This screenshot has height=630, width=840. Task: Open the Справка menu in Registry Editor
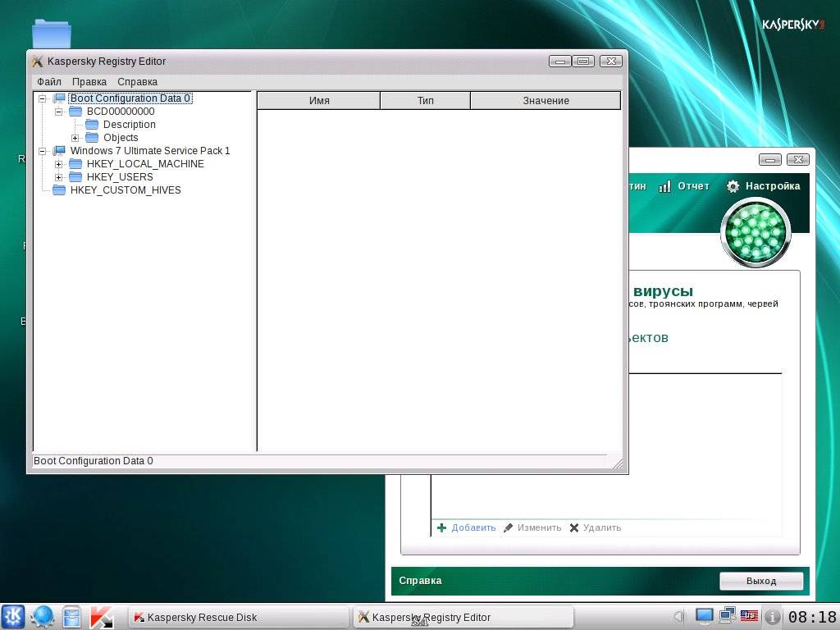click(x=137, y=82)
